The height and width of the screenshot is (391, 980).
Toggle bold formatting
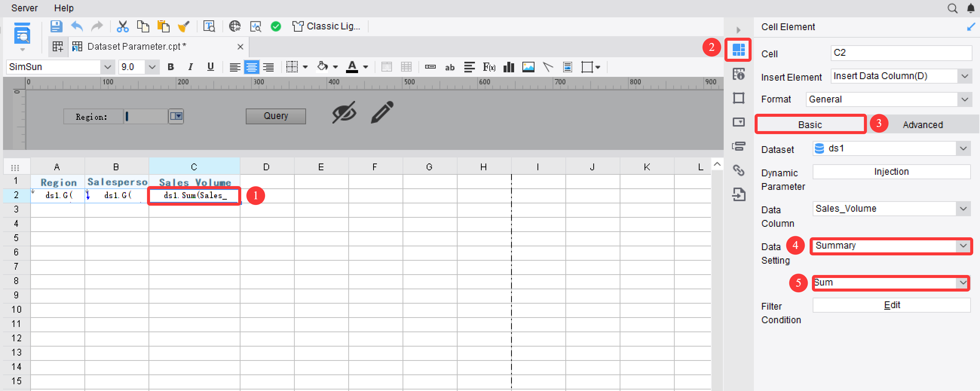[171, 67]
